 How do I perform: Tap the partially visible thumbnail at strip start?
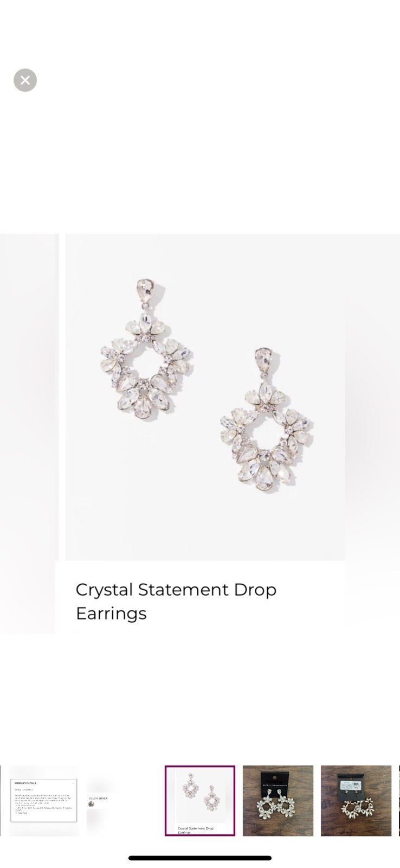[1, 800]
